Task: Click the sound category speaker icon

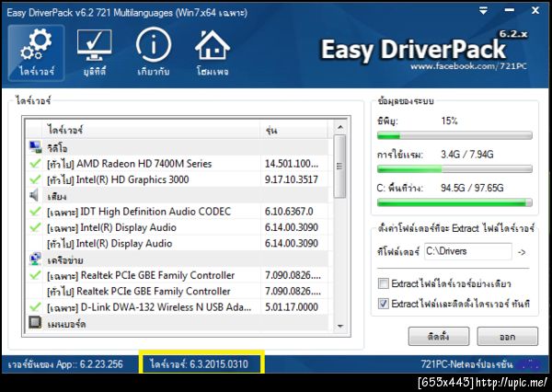Action: [35, 195]
